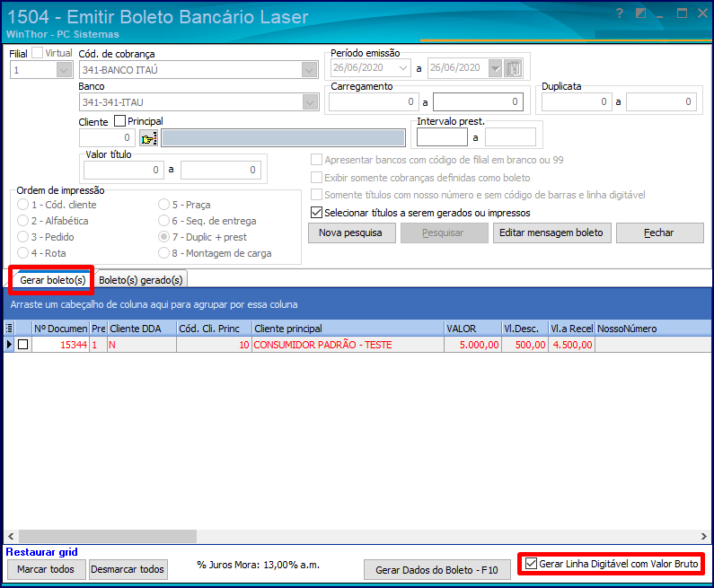Select radio 2 - Alfabética
The image size is (714, 588).
[22, 221]
